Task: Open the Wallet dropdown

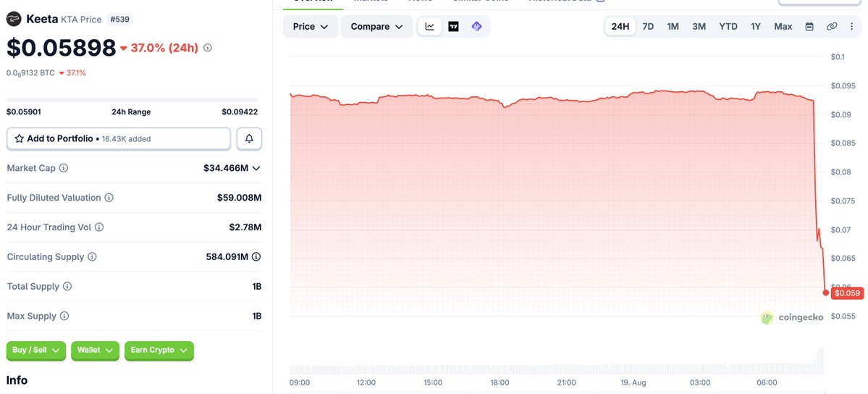Action: (96, 351)
